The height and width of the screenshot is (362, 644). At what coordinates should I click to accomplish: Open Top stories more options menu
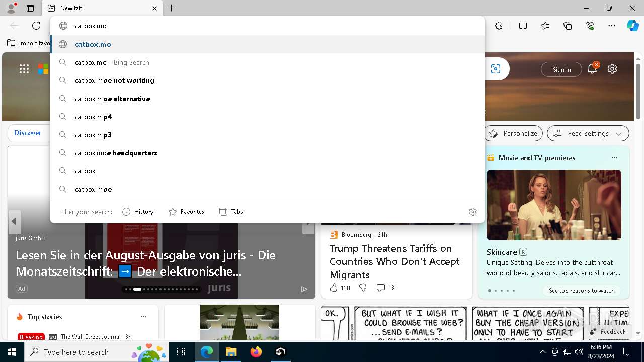[143, 317]
